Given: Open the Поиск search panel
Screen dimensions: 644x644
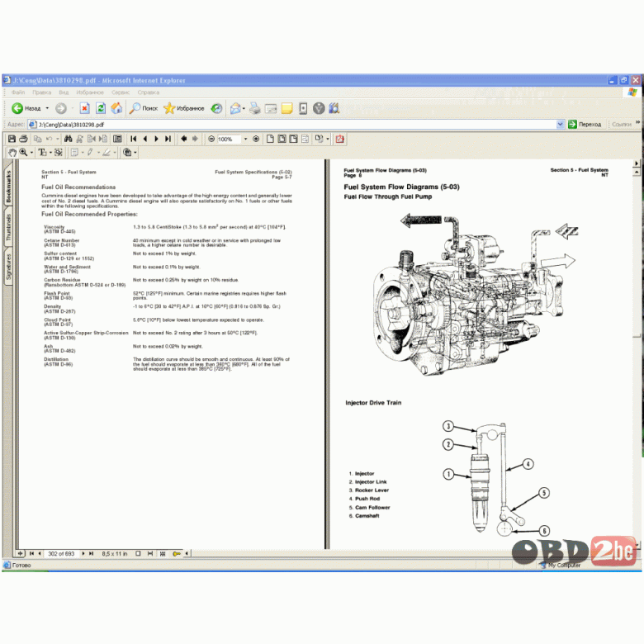Looking at the screenshot, I should [144, 108].
